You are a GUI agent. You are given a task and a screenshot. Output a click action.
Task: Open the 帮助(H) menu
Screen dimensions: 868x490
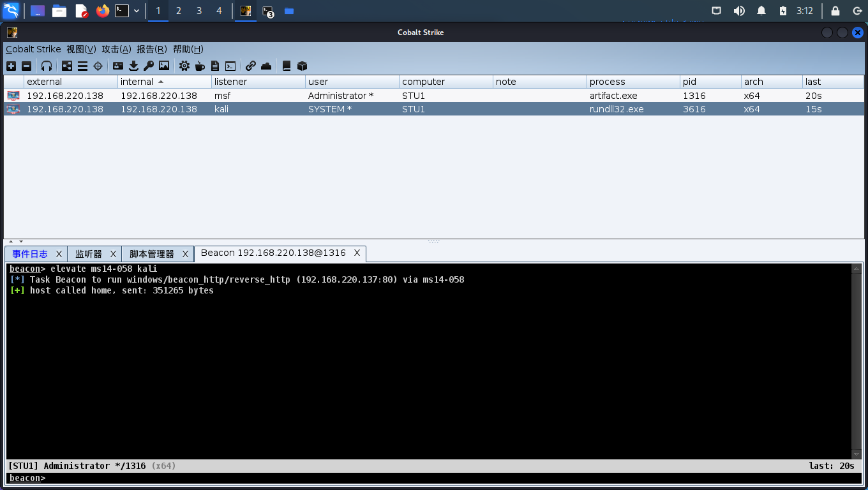click(188, 49)
